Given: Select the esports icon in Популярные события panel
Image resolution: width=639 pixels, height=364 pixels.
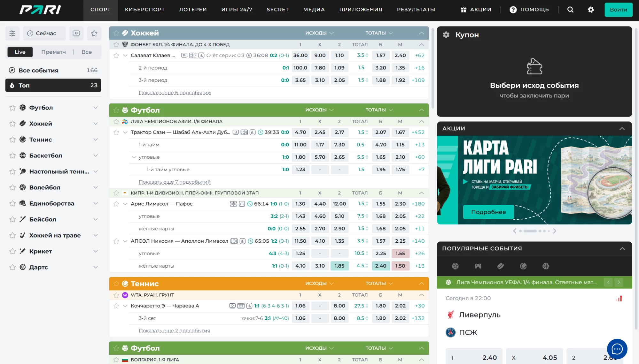Looking at the screenshot, I should coord(478,266).
